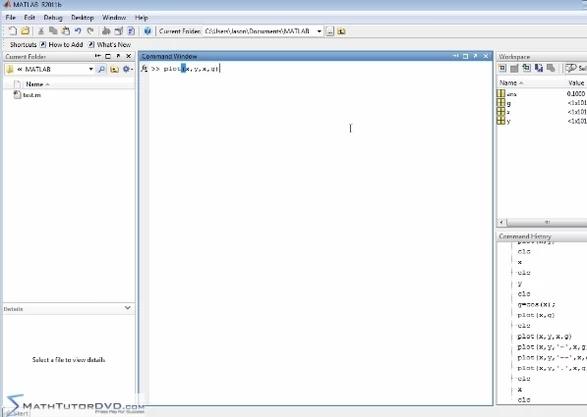Go up one folder level in main toolbar
This screenshot has width=587, height=417.
click(341, 31)
